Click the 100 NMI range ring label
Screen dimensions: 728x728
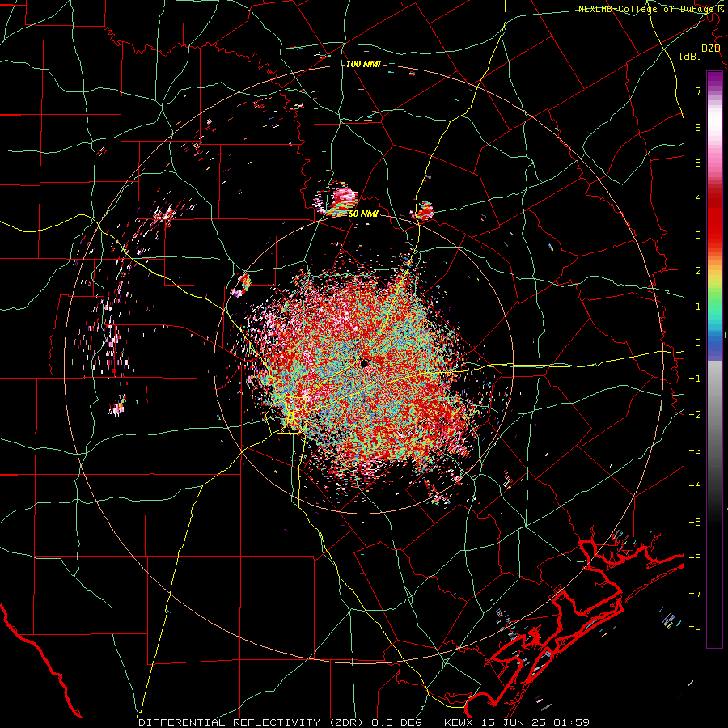[x=363, y=64]
